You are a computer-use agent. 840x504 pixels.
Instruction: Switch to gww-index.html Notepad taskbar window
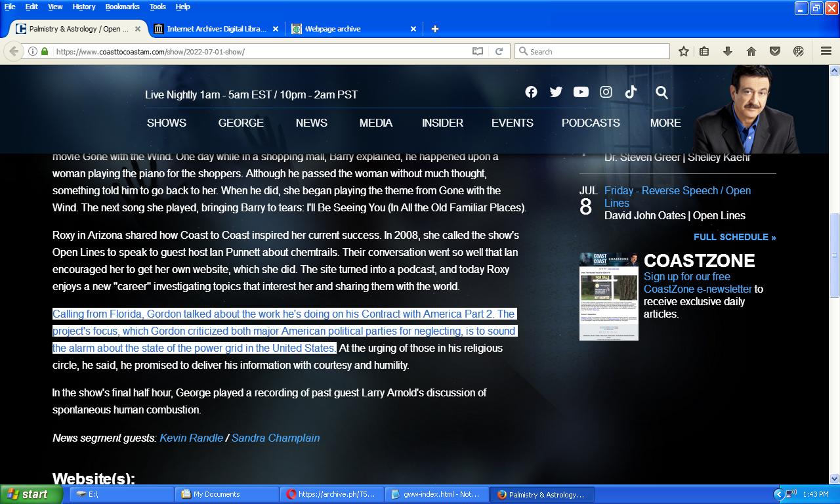(x=437, y=494)
